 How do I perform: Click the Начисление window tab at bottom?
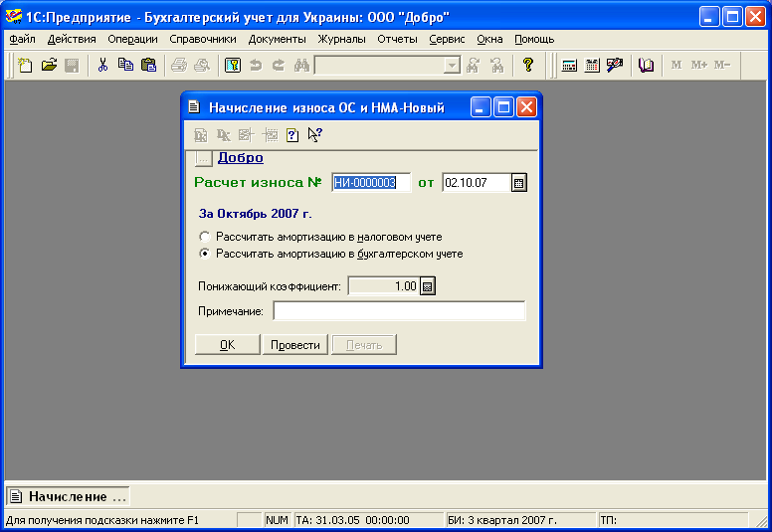tap(68, 496)
